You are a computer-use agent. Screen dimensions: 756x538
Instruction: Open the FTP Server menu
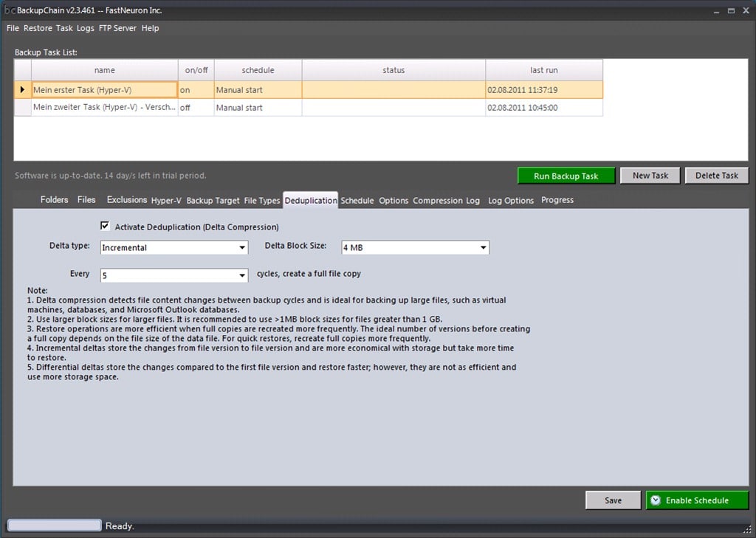click(117, 28)
